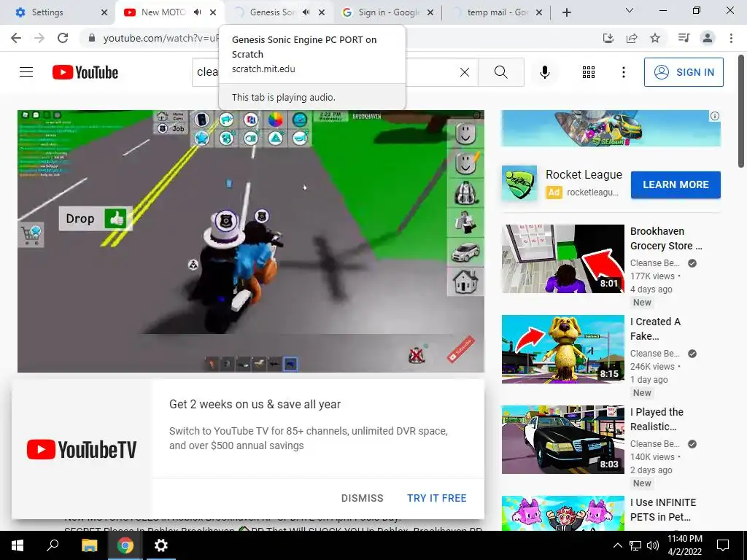Image resolution: width=747 pixels, height=560 pixels.
Task: Clear the YouTube search box text
Action: tap(465, 72)
